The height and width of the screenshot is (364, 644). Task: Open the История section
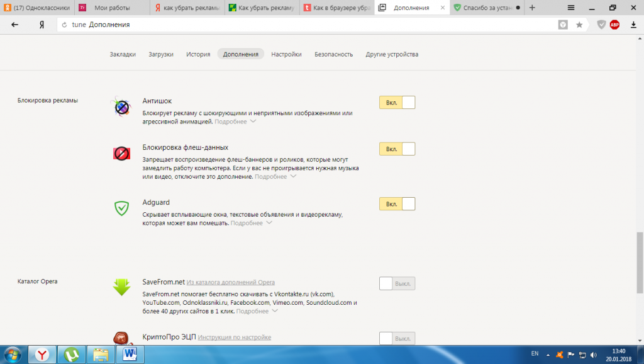(198, 54)
